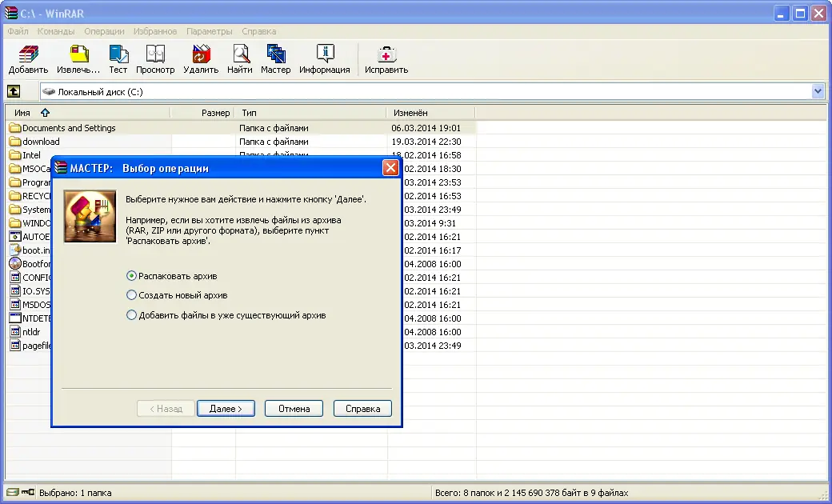Expand the Локальный диск (C:) path dropdown

point(818,91)
